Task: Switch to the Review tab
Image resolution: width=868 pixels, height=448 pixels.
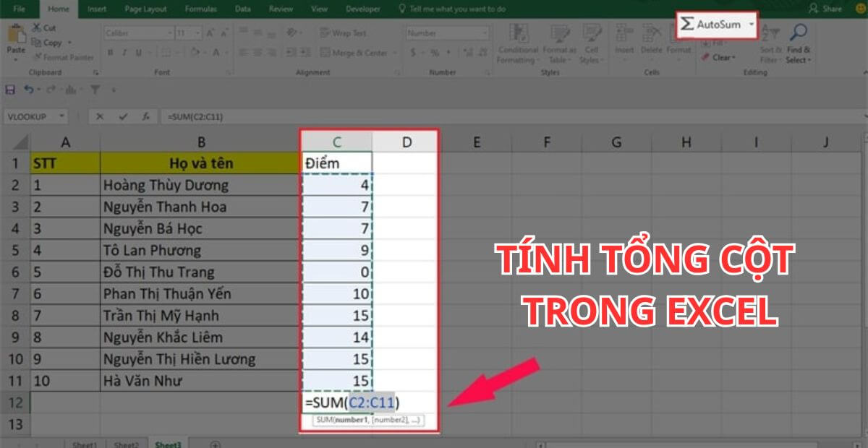Action: coord(281,9)
